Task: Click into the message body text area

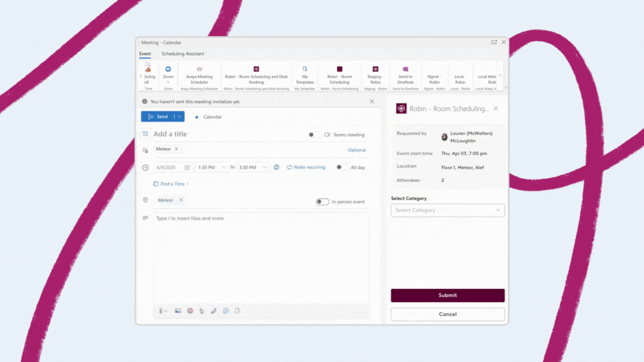Action: click(x=261, y=259)
